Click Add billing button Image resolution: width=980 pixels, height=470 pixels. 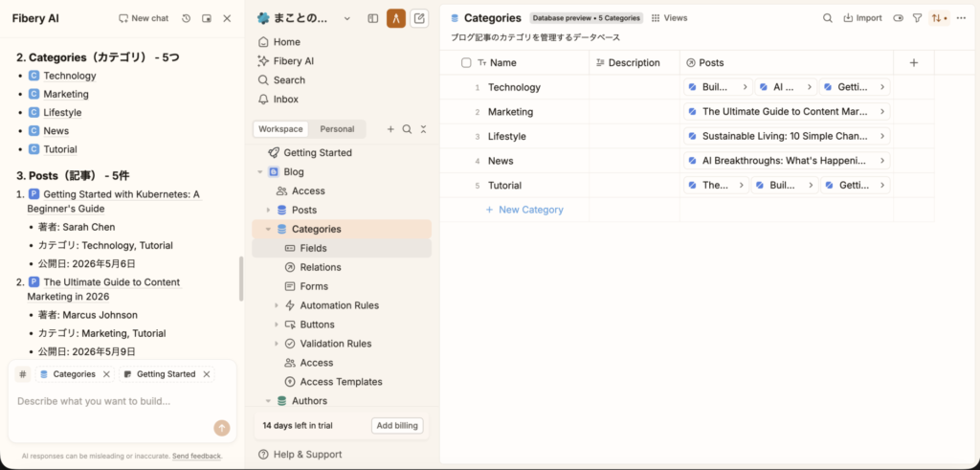[x=397, y=426]
